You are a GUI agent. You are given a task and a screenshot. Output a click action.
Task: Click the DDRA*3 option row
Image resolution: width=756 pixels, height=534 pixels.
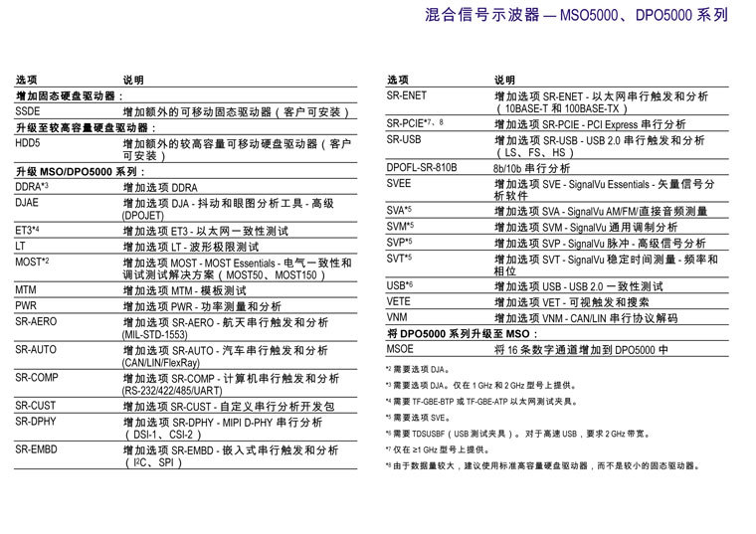[186, 187]
